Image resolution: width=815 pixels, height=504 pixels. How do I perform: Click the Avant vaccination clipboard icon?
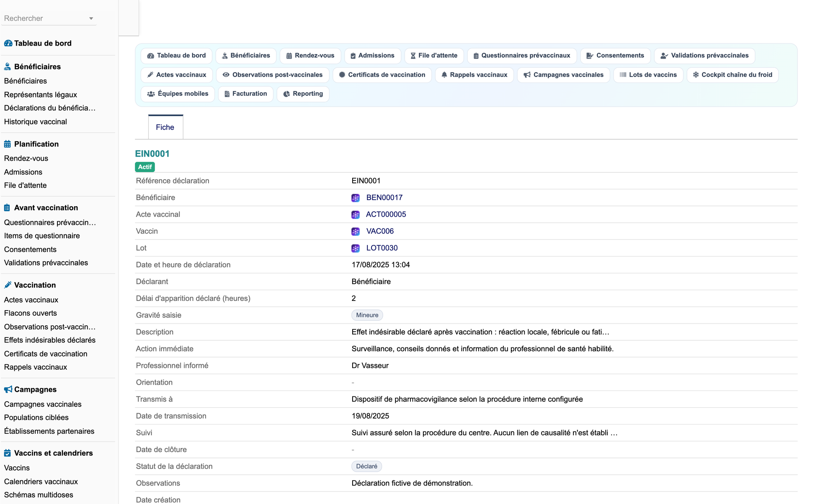(x=7, y=208)
